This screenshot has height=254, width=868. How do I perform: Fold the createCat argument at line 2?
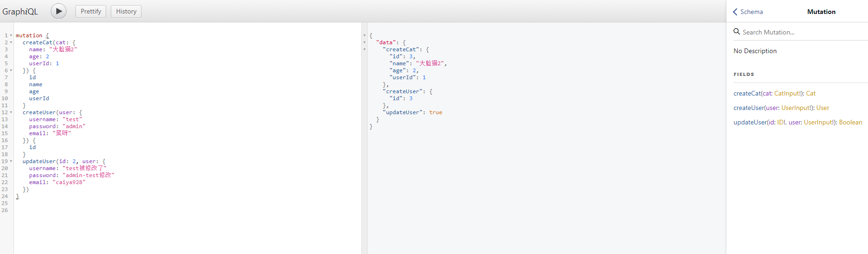pyautogui.click(x=11, y=42)
